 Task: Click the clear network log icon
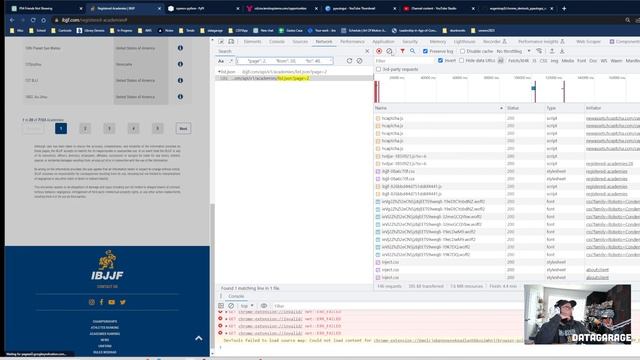point(389,51)
